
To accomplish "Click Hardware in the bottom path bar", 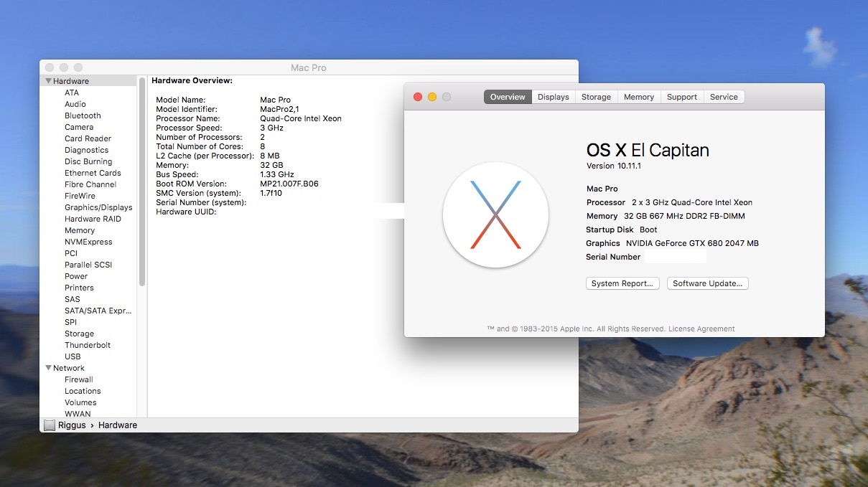I will pos(118,425).
